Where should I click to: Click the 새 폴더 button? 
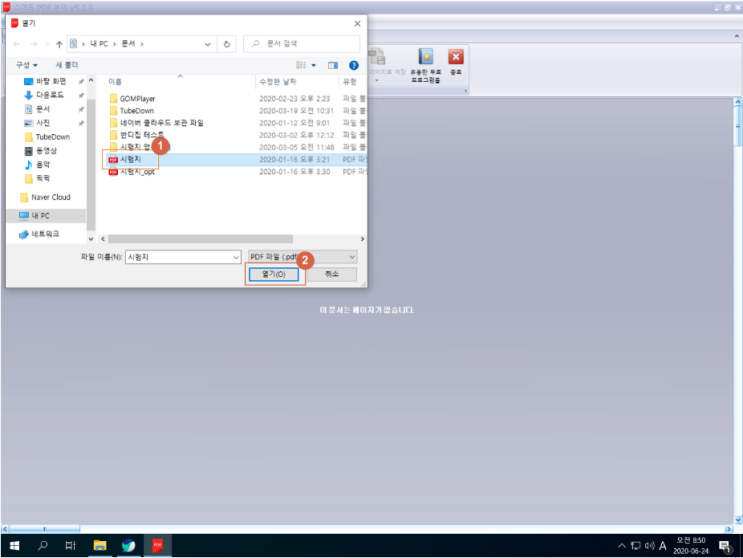[x=67, y=65]
